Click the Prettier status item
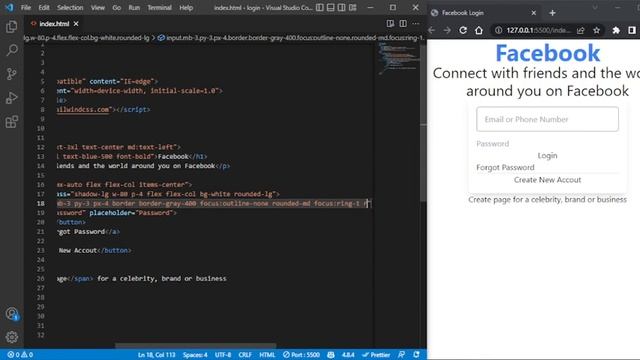 (x=376, y=355)
